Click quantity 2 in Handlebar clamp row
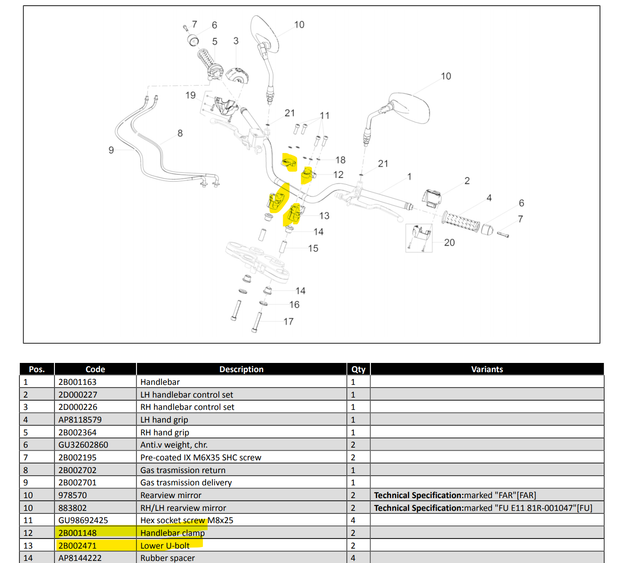This screenshot has height=563, width=640. tap(353, 533)
